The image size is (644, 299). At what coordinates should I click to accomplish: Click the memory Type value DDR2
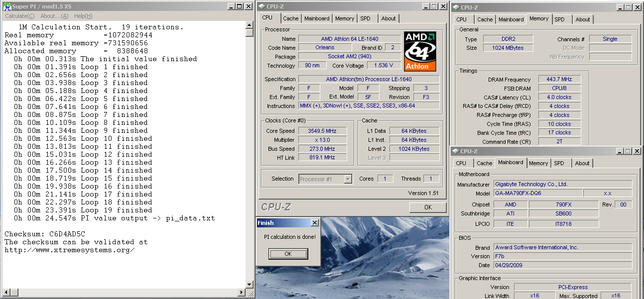click(508, 39)
